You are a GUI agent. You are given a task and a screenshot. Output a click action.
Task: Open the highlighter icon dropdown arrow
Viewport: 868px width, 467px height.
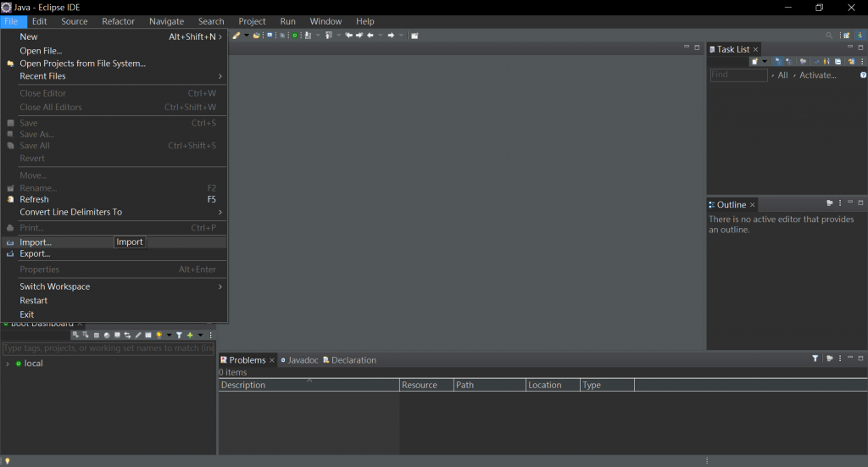click(x=247, y=36)
